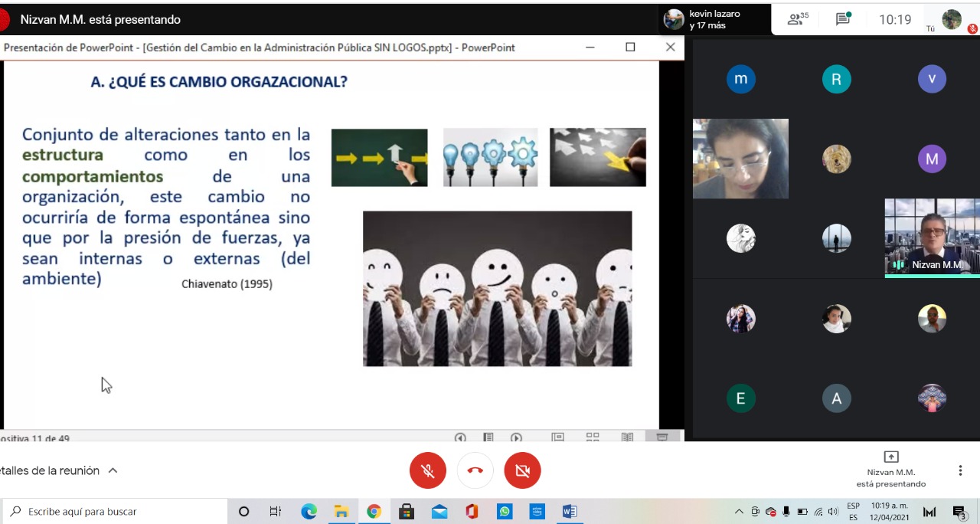980x524 pixels.
Task: Open the presenter's shared screen icon
Action: (x=890, y=457)
